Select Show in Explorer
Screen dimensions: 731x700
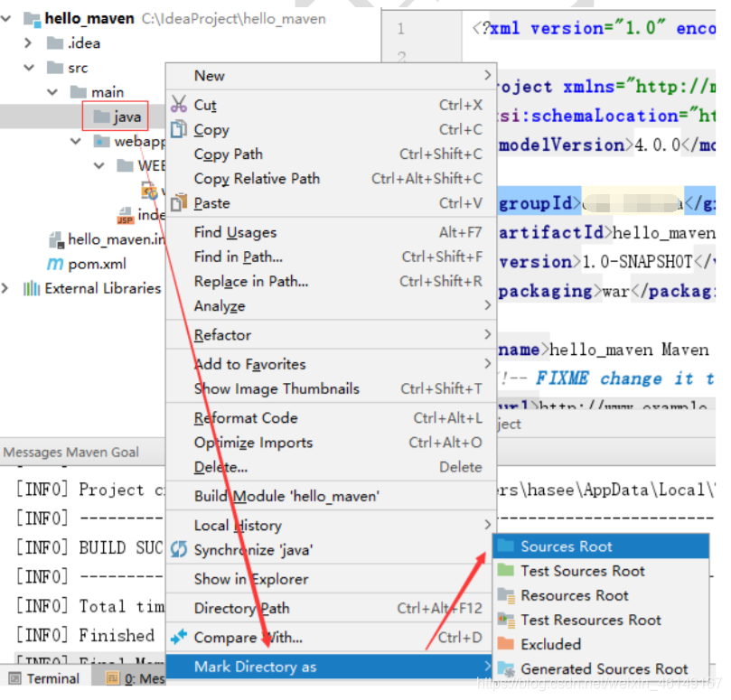tap(331, 578)
